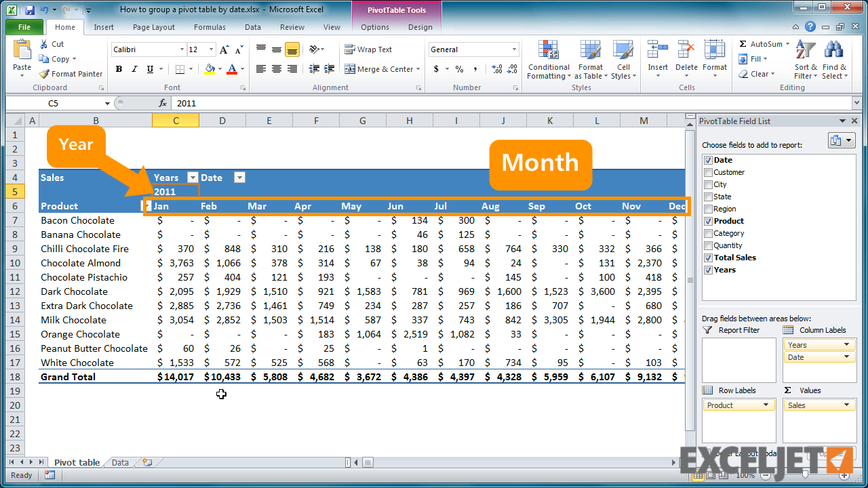Open Product field dropdown in Row Labels

[x=766, y=405]
